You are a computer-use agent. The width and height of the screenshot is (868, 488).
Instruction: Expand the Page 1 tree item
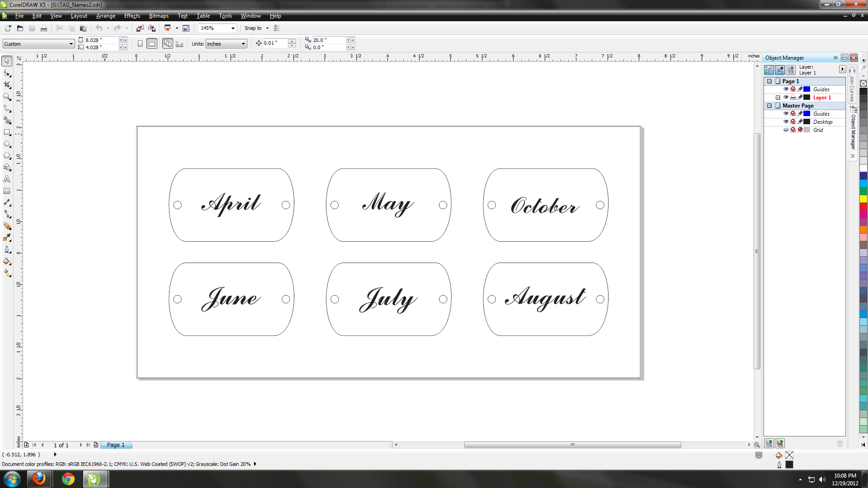769,81
